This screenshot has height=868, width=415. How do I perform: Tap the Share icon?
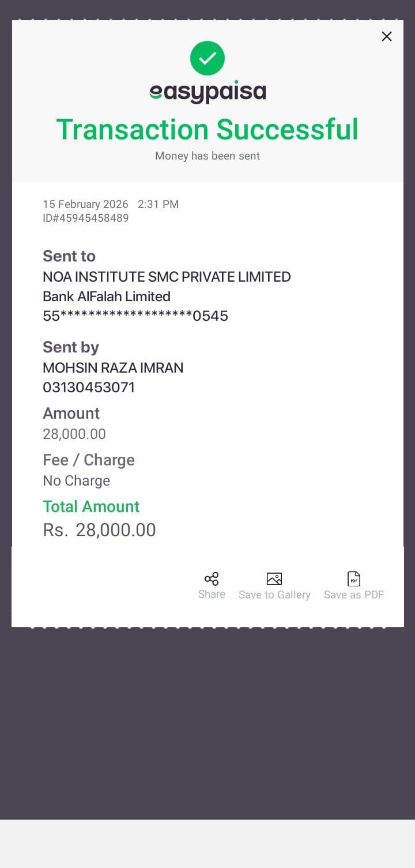[212, 579]
